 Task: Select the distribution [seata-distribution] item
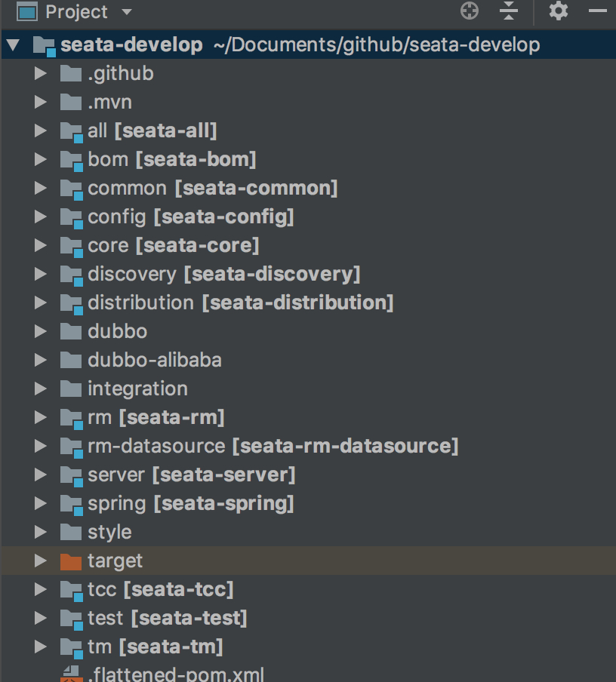pyautogui.click(x=241, y=303)
